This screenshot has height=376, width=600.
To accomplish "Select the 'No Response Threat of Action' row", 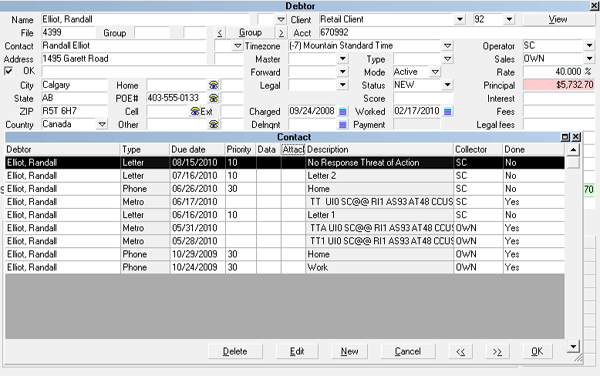I will 285,163.
